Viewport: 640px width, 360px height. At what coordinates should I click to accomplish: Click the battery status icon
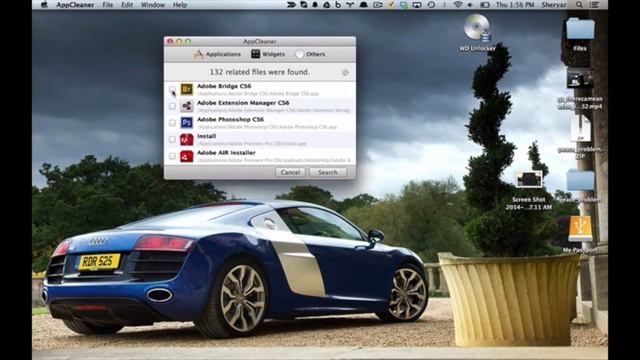click(484, 5)
